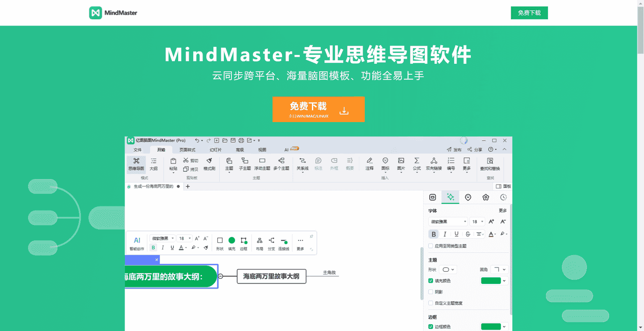
Task: Click the orange 免费下载 download button
Action: (x=318, y=109)
